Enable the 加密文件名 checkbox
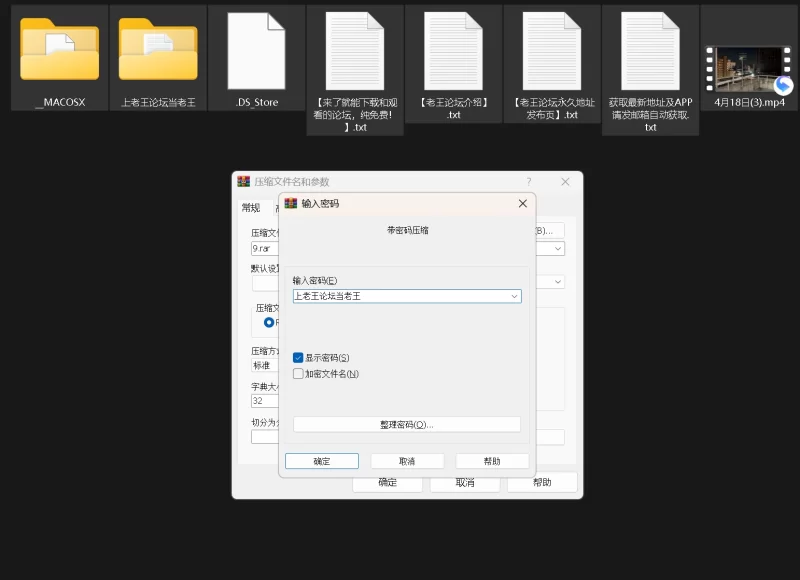Image resolution: width=800 pixels, height=580 pixels. pyautogui.click(x=298, y=374)
